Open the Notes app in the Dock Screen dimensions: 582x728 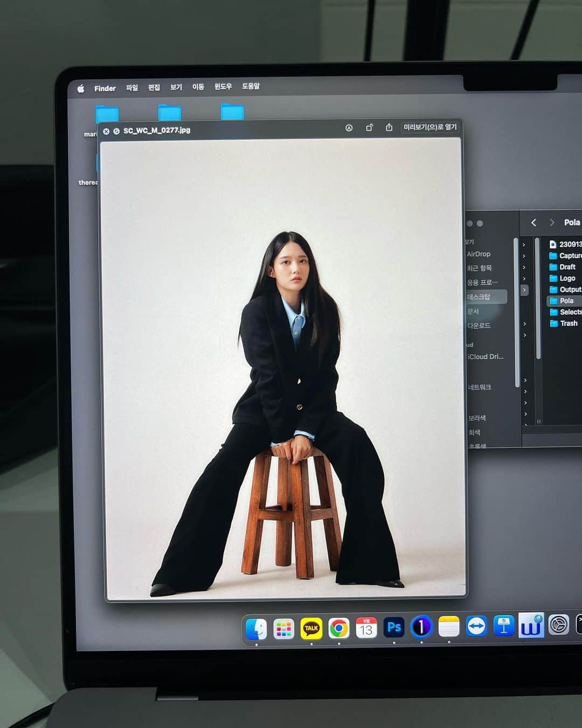click(448, 627)
